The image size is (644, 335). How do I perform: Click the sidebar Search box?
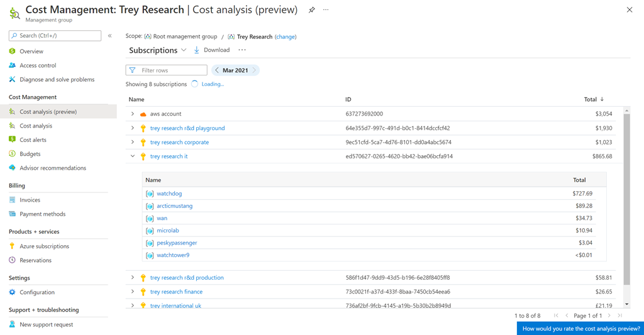55,36
